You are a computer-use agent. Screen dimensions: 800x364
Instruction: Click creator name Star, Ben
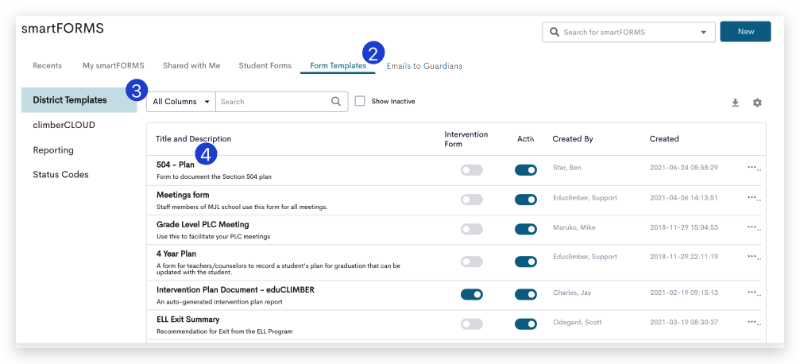coord(566,167)
